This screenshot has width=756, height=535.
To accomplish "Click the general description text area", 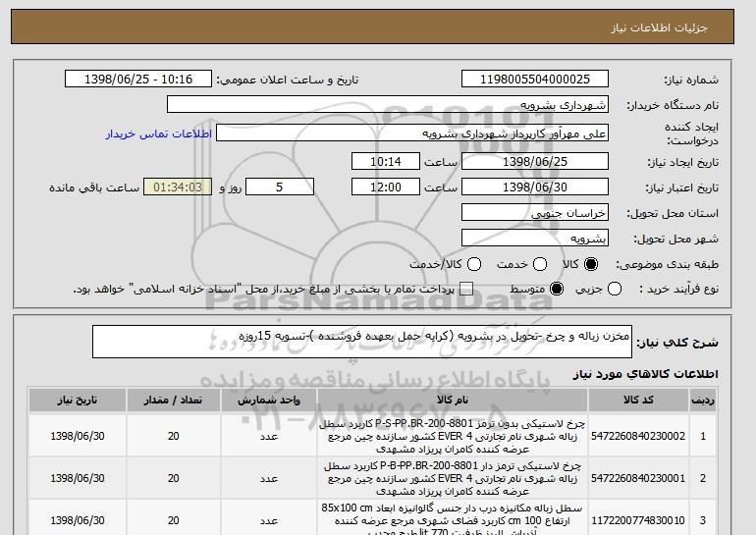I will coord(362,342).
